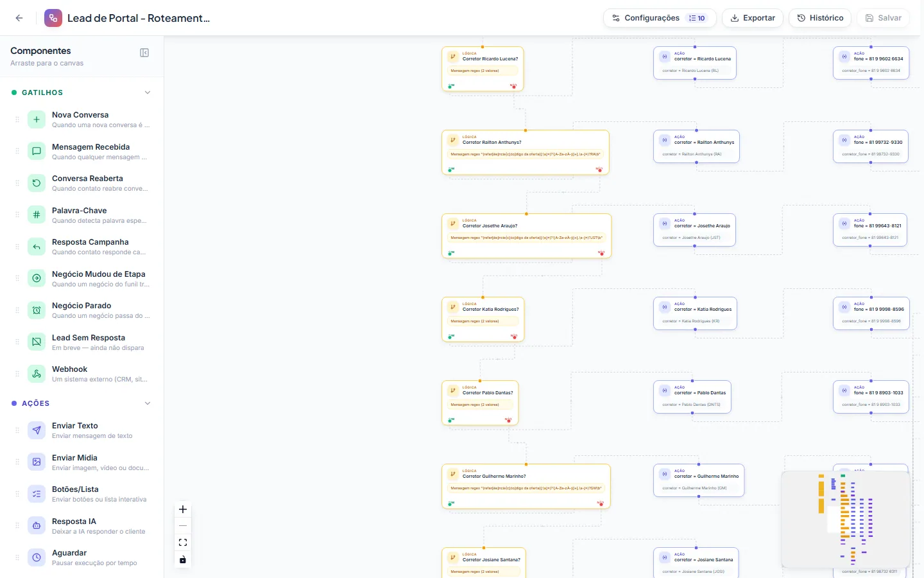Zoom out with the minus control
The height and width of the screenshot is (578, 924).
pos(183,526)
